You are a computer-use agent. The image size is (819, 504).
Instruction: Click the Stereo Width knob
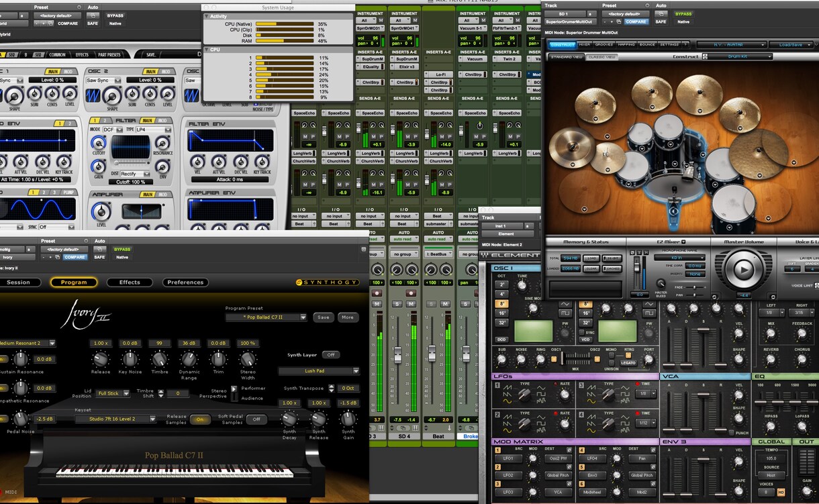(248, 359)
